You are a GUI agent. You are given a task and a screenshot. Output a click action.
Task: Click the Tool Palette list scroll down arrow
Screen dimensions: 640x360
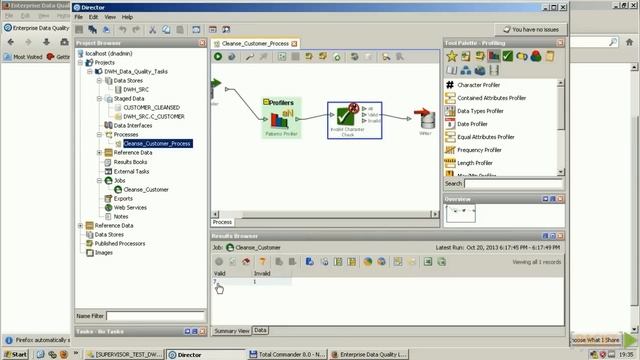[x=560, y=172]
